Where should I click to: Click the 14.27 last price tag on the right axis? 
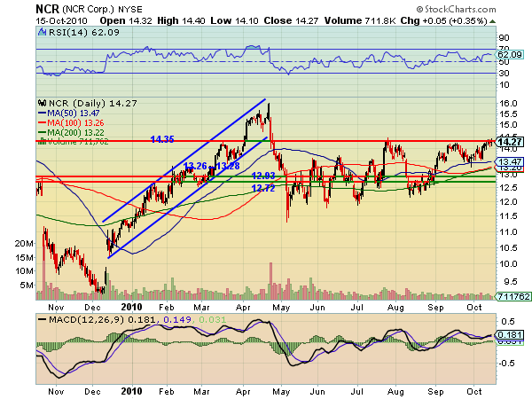510,142
